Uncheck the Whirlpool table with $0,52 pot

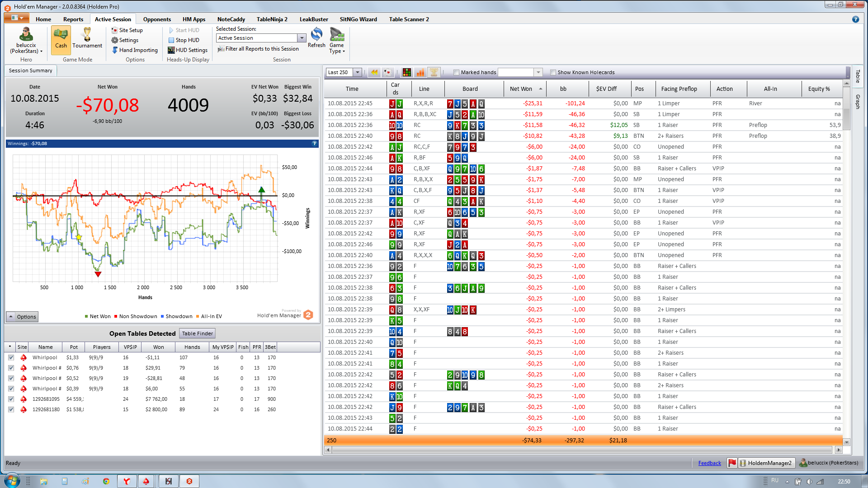point(11,378)
